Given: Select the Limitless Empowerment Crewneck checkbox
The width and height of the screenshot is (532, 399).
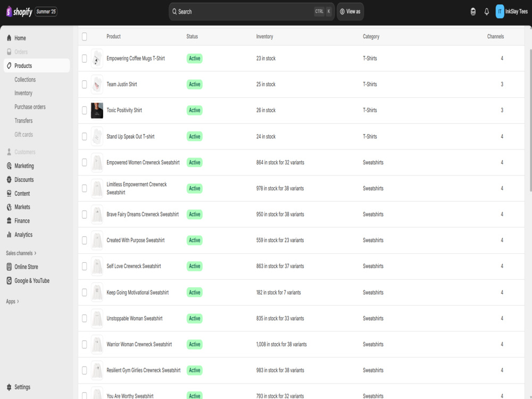Looking at the screenshot, I should click(x=85, y=188).
